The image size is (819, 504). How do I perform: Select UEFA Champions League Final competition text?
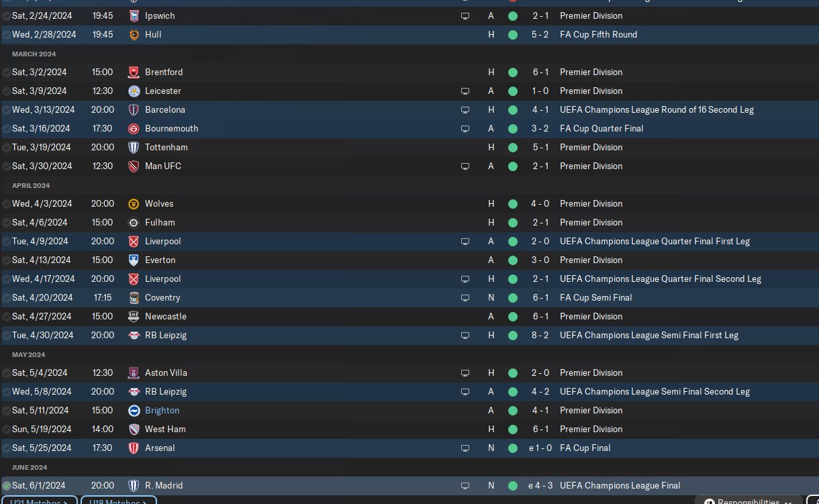(x=620, y=485)
